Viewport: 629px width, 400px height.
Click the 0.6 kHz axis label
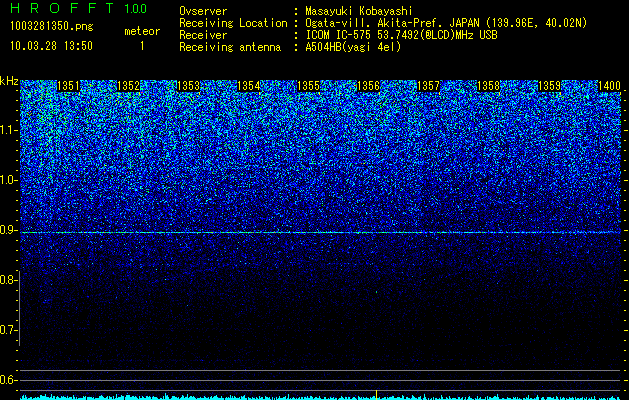tap(8, 380)
